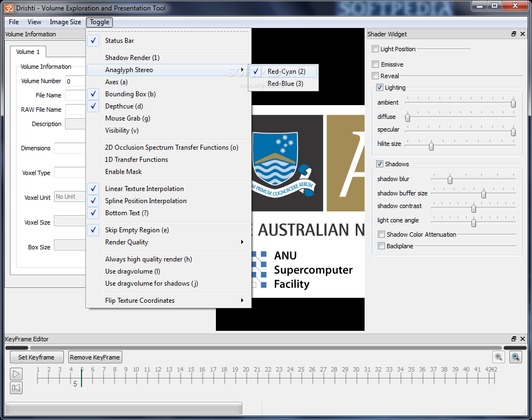The width and height of the screenshot is (532, 420).
Task: Float the Shader Widget panel
Action: coord(514,34)
